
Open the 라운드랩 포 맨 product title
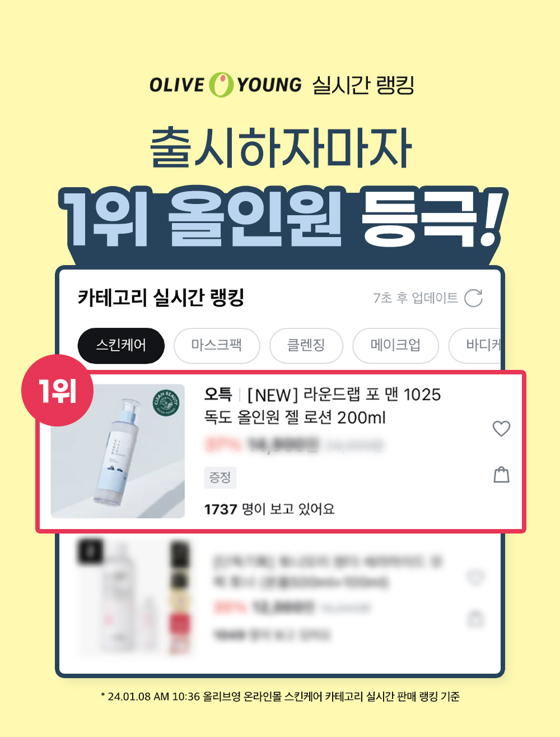pyautogui.click(x=323, y=406)
